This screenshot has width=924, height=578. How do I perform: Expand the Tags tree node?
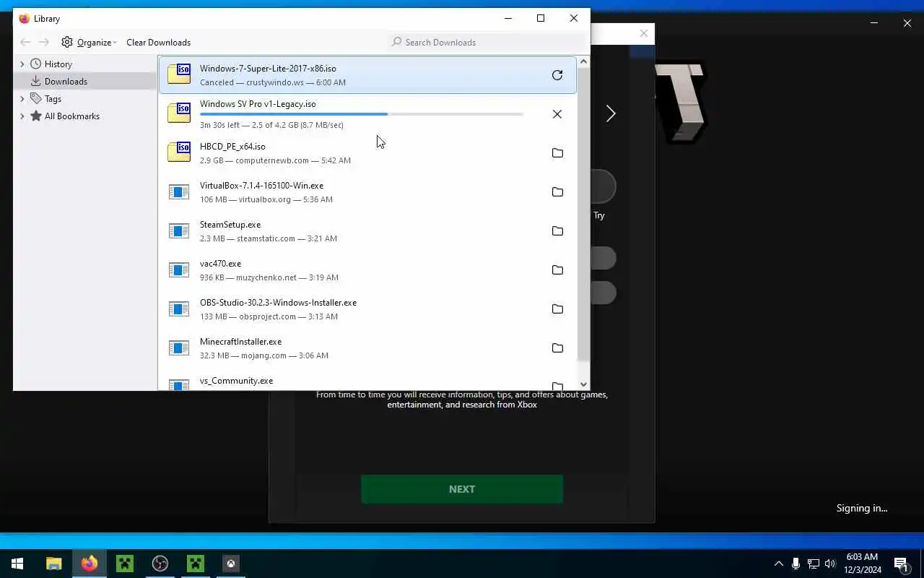tap(22, 99)
